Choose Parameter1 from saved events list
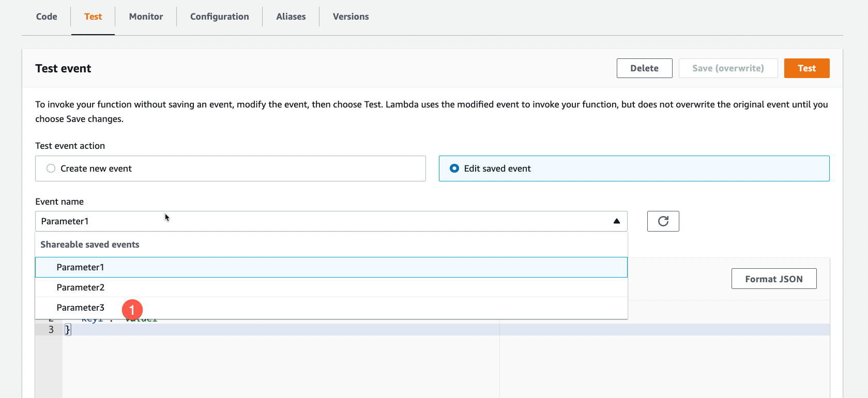The width and height of the screenshot is (868, 398). [331, 267]
